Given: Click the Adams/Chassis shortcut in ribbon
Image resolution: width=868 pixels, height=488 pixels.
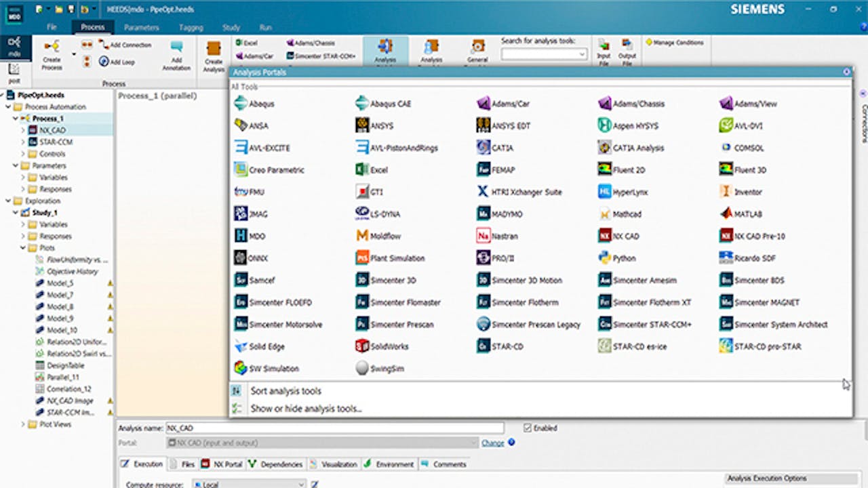Looking at the screenshot, I should tap(311, 43).
